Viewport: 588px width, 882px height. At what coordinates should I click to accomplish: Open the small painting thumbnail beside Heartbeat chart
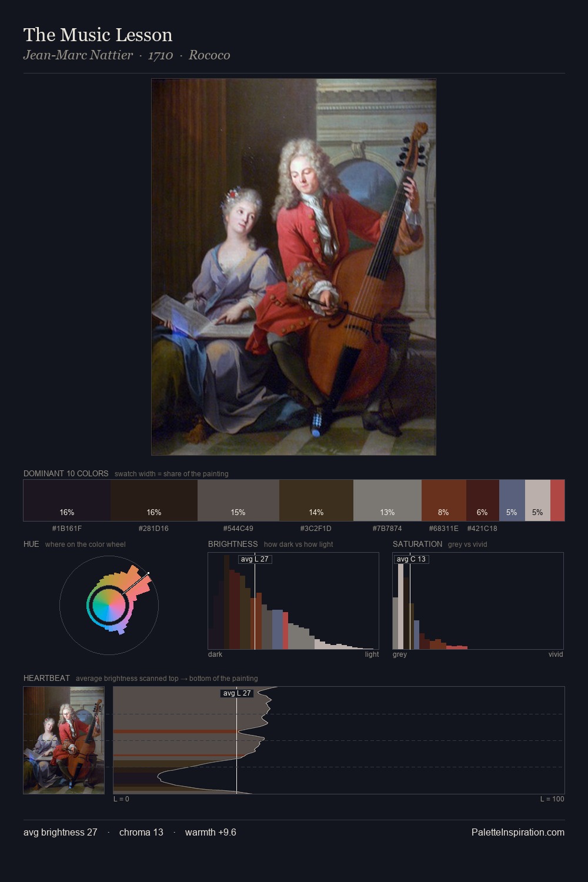point(64,740)
